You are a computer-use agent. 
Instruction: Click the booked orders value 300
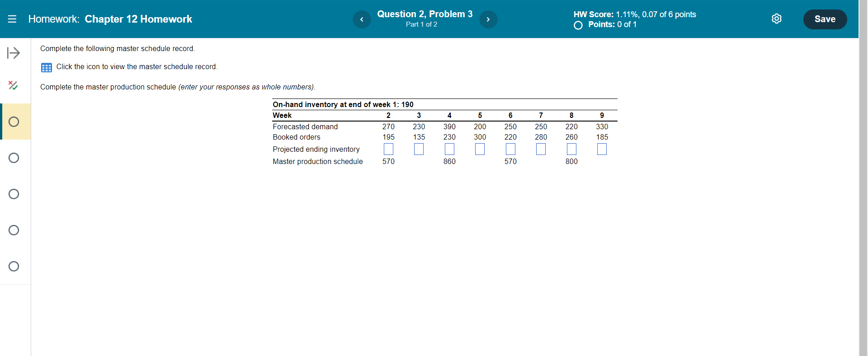(480, 137)
